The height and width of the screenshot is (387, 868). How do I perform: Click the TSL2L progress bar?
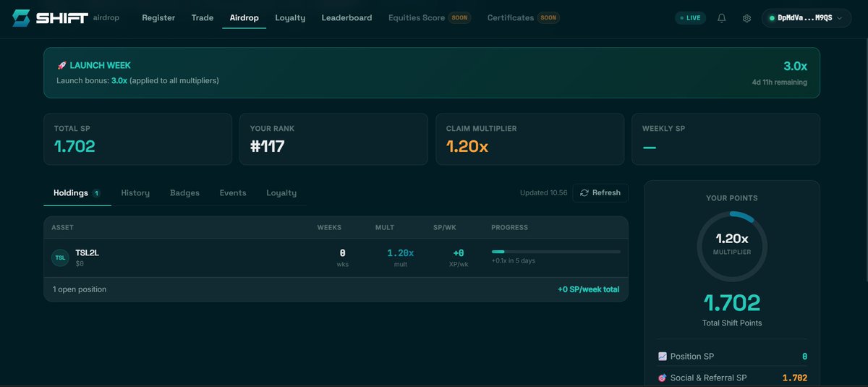tap(556, 252)
